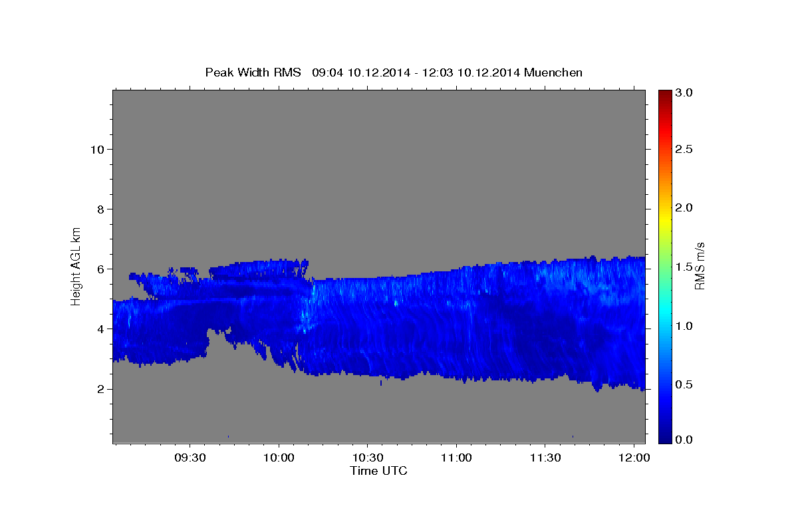Click the dark blue bottom of the colorbar

[664, 438]
